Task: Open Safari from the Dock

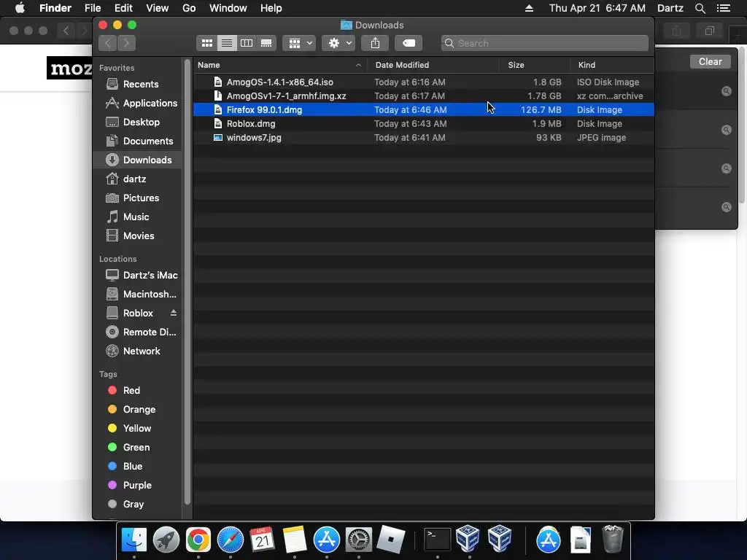Action: tap(230, 540)
